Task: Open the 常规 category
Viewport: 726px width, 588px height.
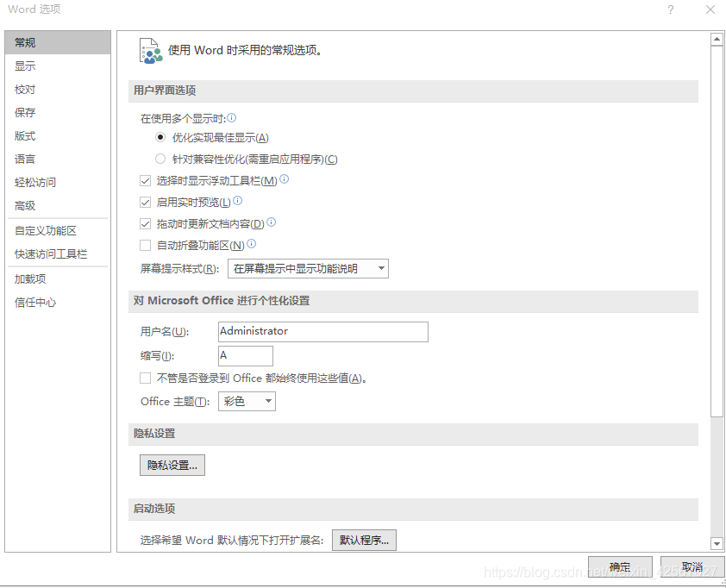Action: [x=58, y=42]
